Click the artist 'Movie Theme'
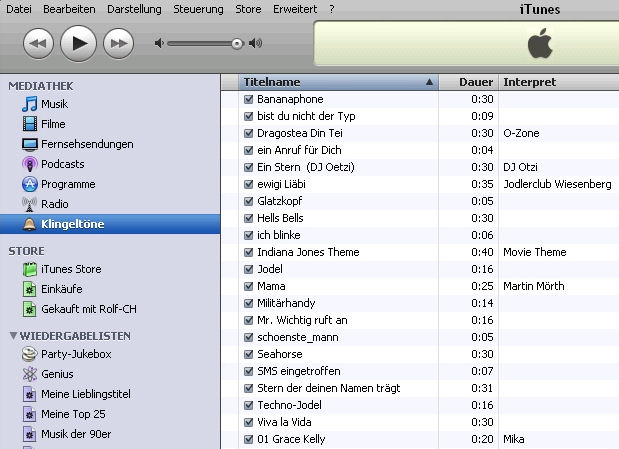The width and height of the screenshot is (619, 449). coord(535,252)
